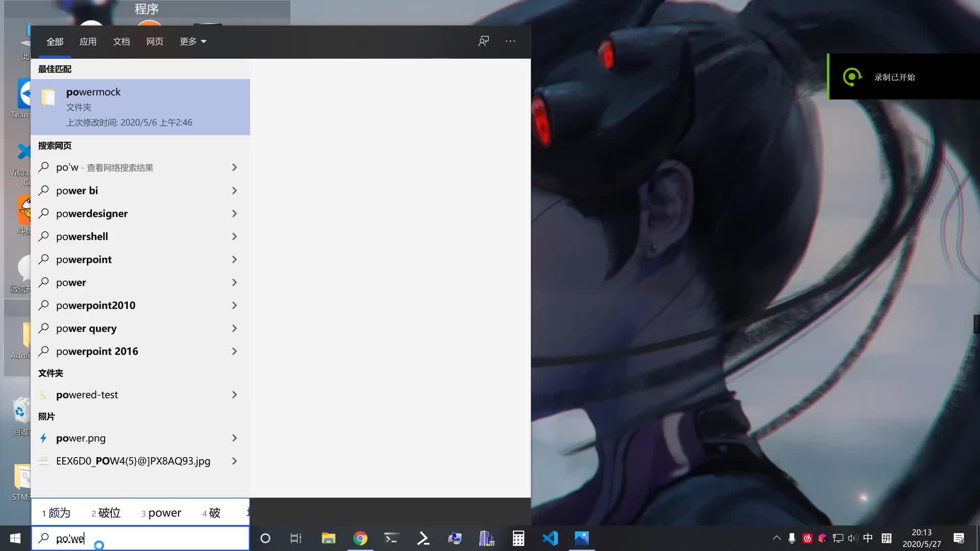Click in the taskbar search input field
This screenshot has height=551, width=980.
pyautogui.click(x=140, y=538)
